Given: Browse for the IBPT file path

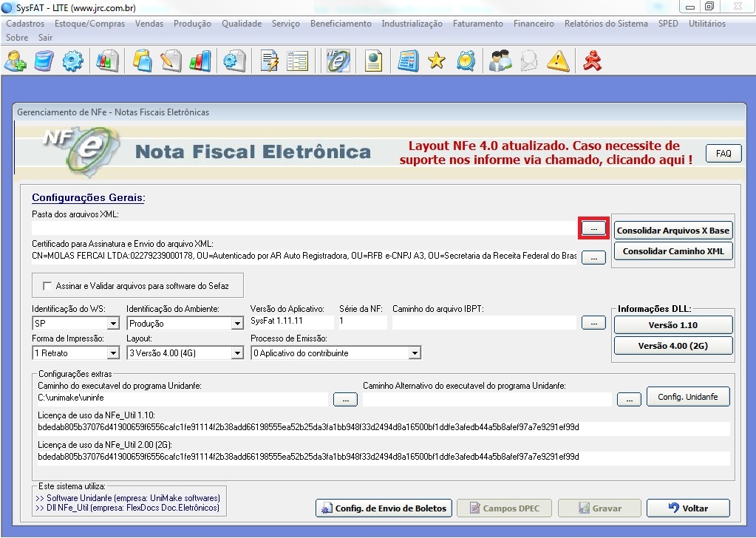Looking at the screenshot, I should 593,322.
